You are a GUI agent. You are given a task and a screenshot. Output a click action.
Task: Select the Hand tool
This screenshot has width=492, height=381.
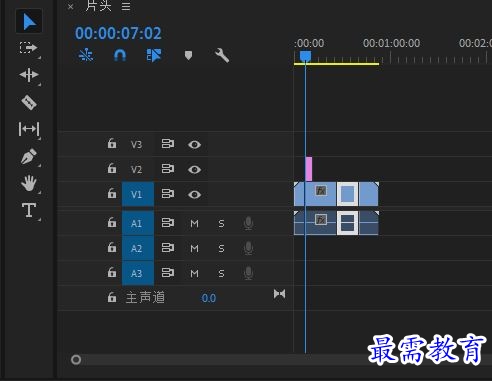(x=29, y=183)
